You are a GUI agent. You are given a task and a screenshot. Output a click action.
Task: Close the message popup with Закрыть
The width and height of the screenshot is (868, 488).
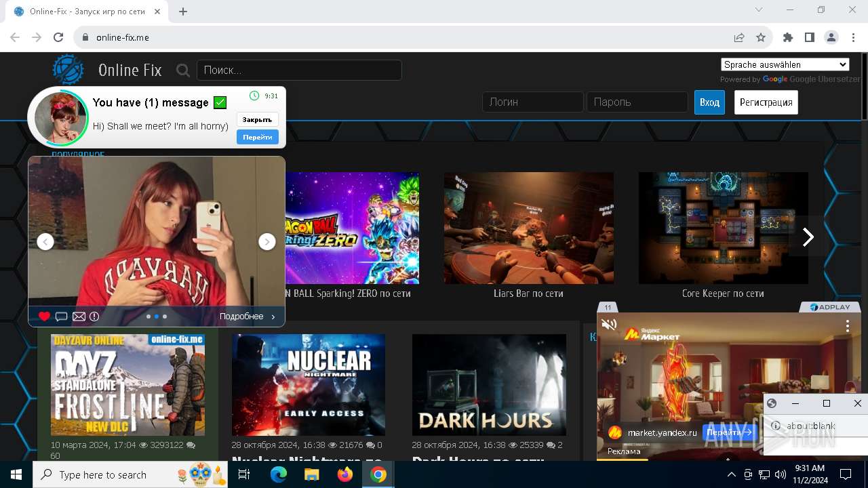click(x=258, y=120)
